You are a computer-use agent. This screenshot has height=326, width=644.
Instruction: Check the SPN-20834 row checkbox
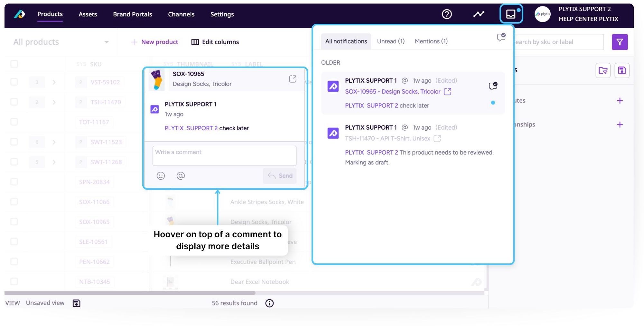[x=14, y=182]
